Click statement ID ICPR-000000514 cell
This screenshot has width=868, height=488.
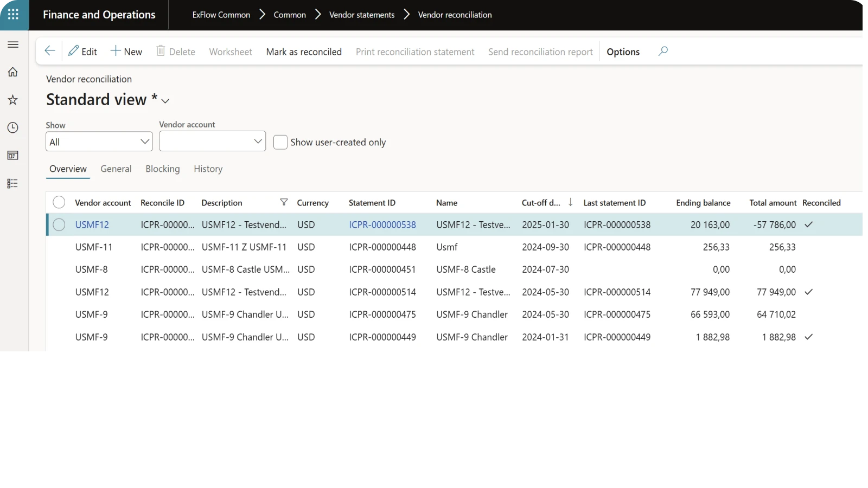coord(382,292)
